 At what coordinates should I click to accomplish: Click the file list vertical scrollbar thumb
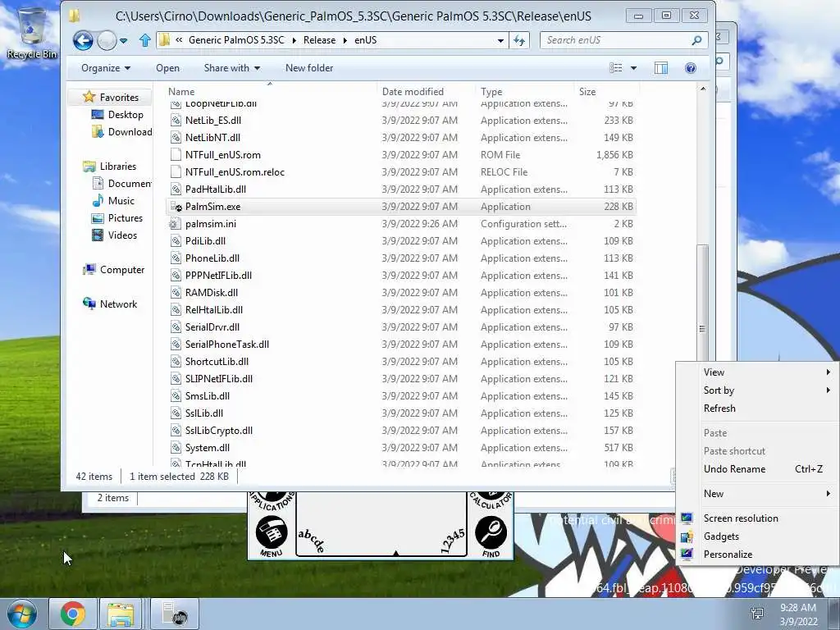point(702,328)
